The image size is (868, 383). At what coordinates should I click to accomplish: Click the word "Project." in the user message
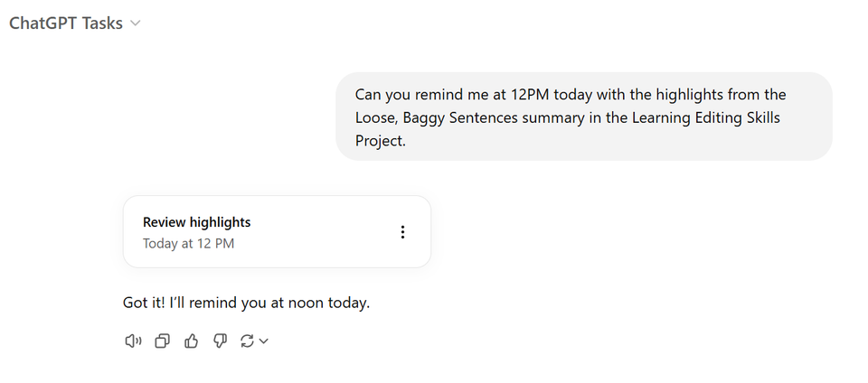381,141
